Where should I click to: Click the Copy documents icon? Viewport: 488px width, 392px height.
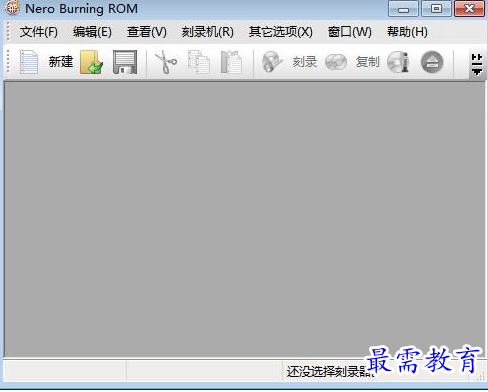pos(199,62)
